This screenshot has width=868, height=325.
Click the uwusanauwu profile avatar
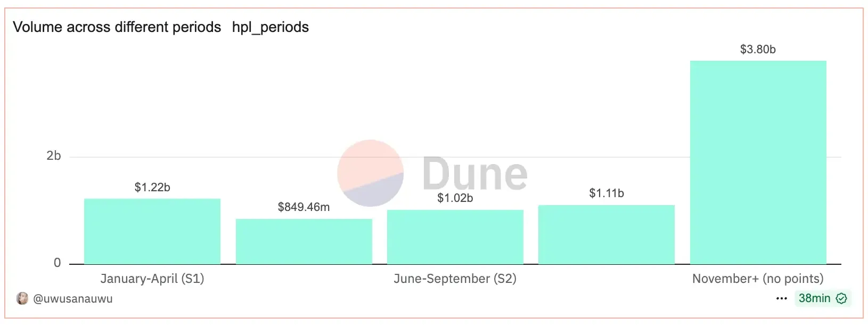[x=22, y=298]
